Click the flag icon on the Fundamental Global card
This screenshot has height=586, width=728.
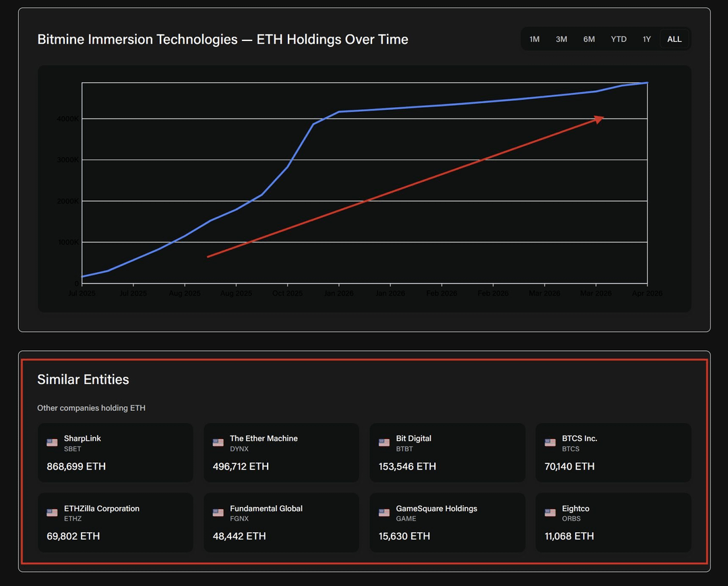[x=218, y=513]
